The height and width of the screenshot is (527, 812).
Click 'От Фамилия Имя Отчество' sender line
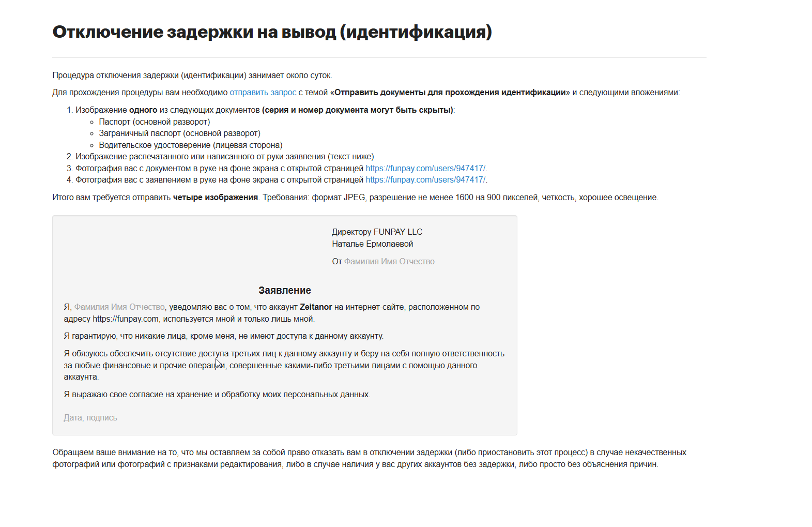click(x=383, y=262)
